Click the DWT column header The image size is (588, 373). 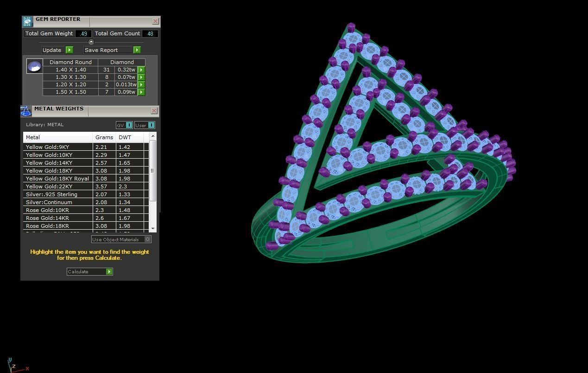pyautogui.click(x=130, y=137)
